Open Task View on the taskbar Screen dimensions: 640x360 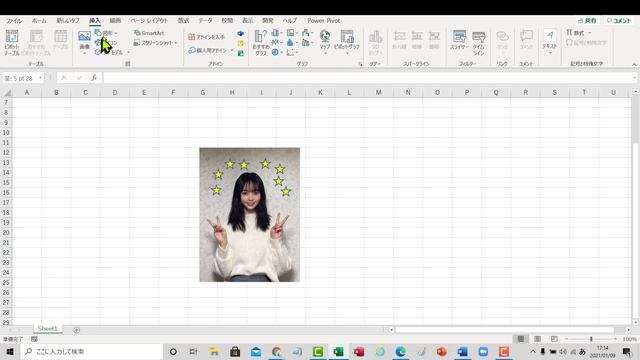click(x=193, y=351)
